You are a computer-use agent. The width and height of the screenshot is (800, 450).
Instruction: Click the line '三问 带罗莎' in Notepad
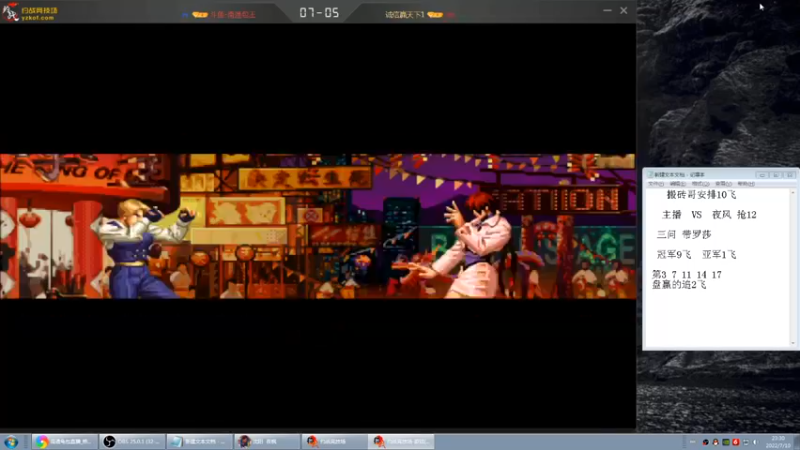point(684,235)
